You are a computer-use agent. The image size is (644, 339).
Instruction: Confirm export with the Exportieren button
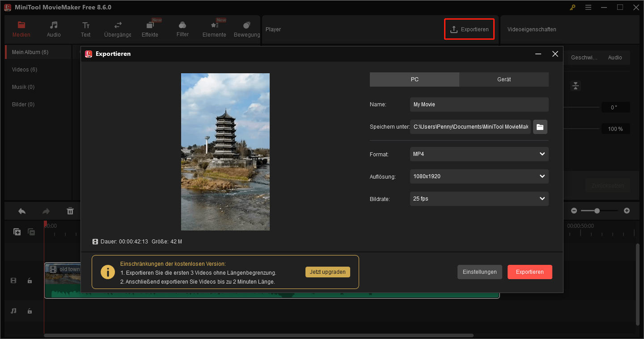coord(530,272)
